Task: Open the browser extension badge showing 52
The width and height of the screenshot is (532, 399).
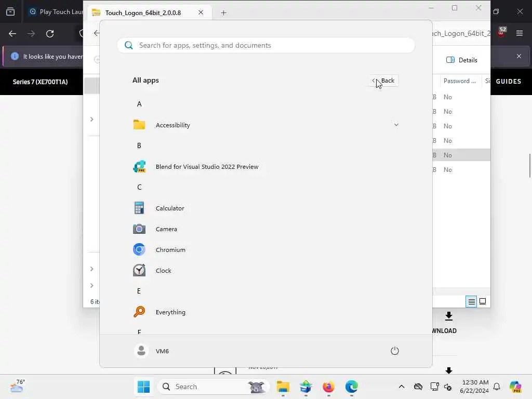Action: 501,32
